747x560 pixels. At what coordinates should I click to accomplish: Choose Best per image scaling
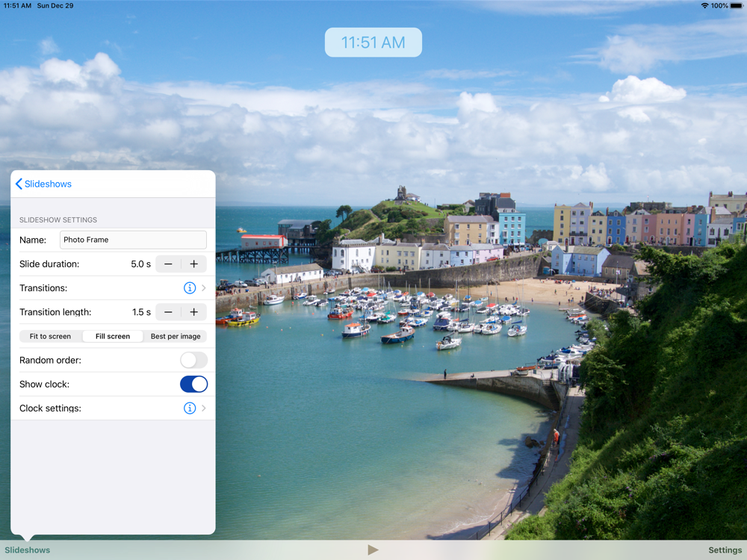click(x=176, y=336)
